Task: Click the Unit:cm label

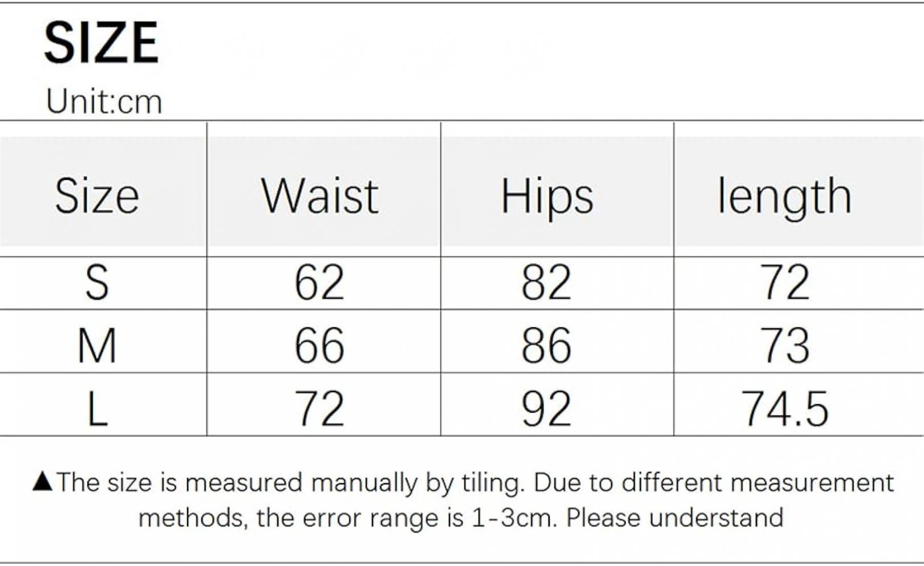Action: click(104, 101)
